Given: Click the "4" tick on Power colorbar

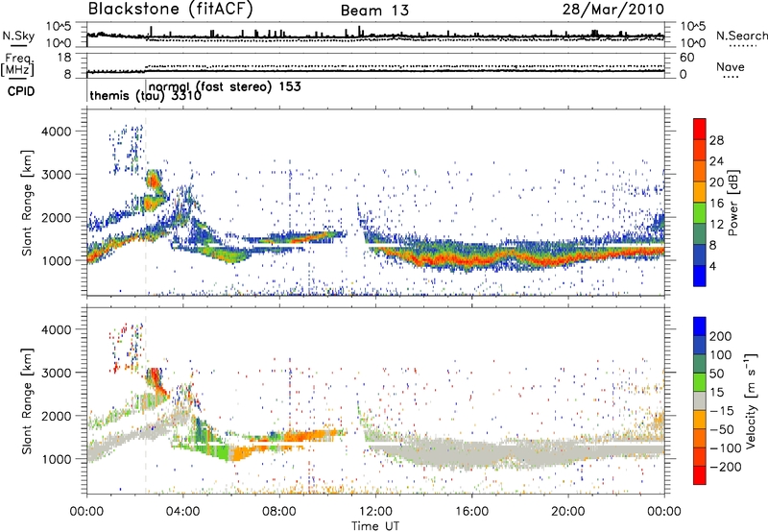Looking at the screenshot, I should pyautogui.click(x=713, y=266).
